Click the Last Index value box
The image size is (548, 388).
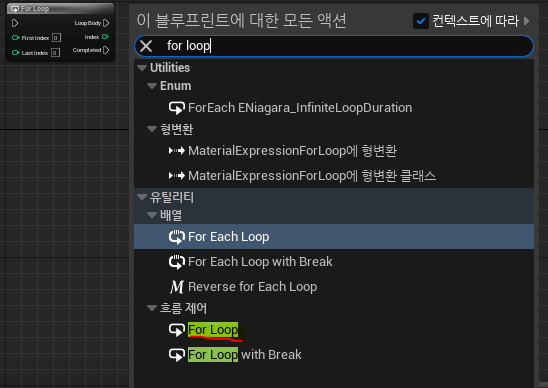55,53
